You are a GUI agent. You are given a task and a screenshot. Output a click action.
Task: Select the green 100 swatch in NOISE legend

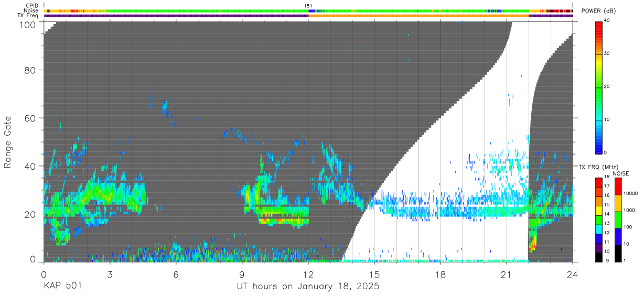618,220
